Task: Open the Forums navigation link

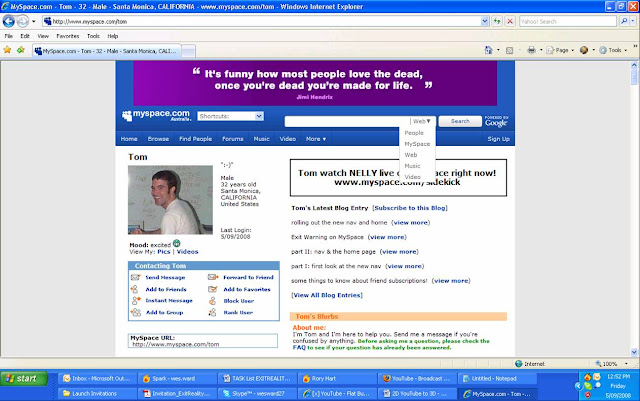Action: click(233, 139)
